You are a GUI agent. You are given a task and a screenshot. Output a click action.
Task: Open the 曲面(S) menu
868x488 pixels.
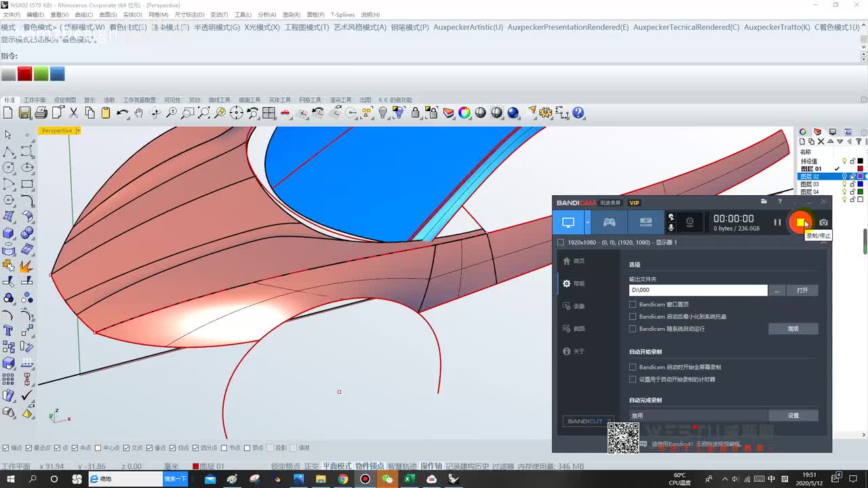click(108, 15)
